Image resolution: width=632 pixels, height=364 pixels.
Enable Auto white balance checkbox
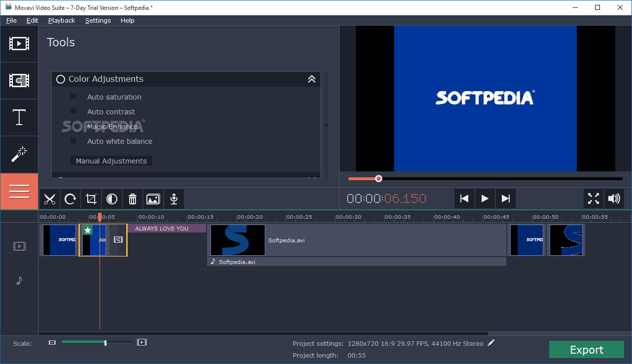73,141
